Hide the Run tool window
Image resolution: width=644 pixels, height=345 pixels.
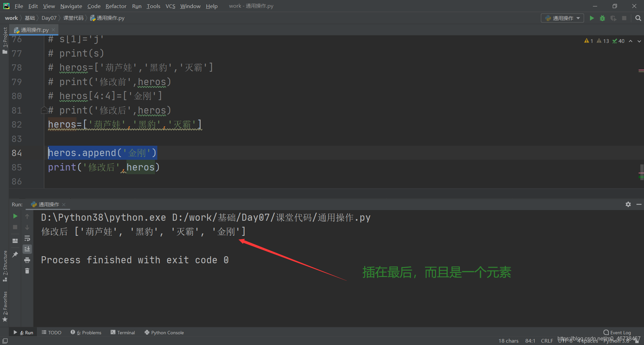(x=639, y=204)
